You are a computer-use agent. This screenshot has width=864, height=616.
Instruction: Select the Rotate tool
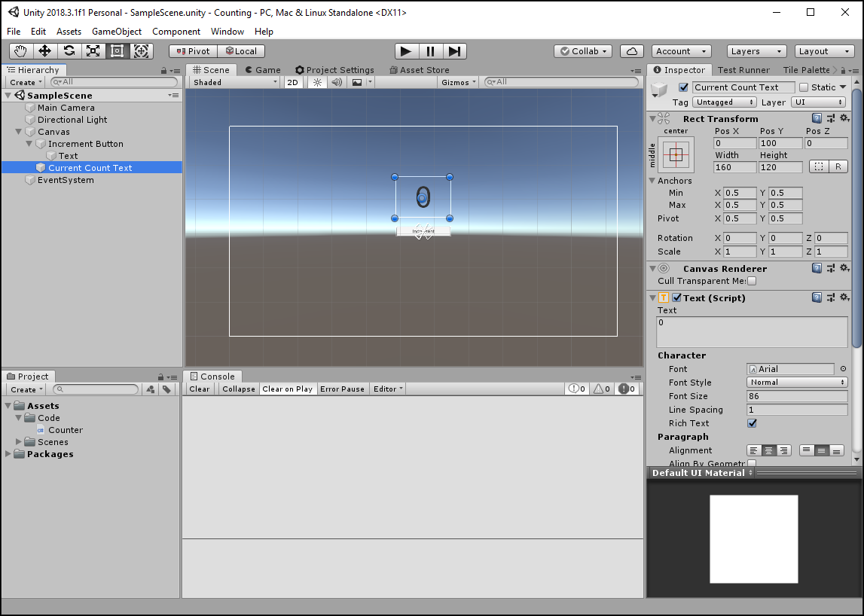(x=69, y=50)
